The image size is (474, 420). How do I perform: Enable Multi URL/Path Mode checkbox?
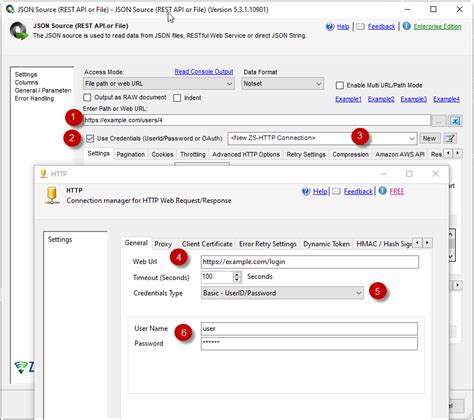click(340, 85)
